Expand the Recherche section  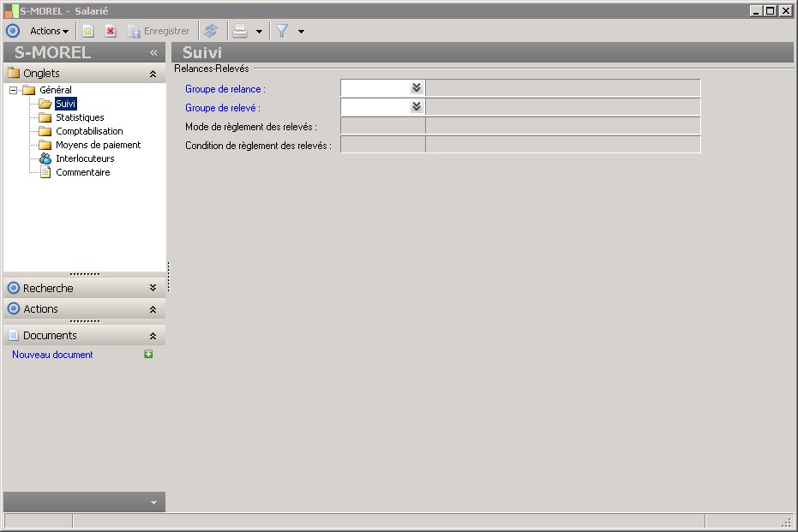point(153,288)
